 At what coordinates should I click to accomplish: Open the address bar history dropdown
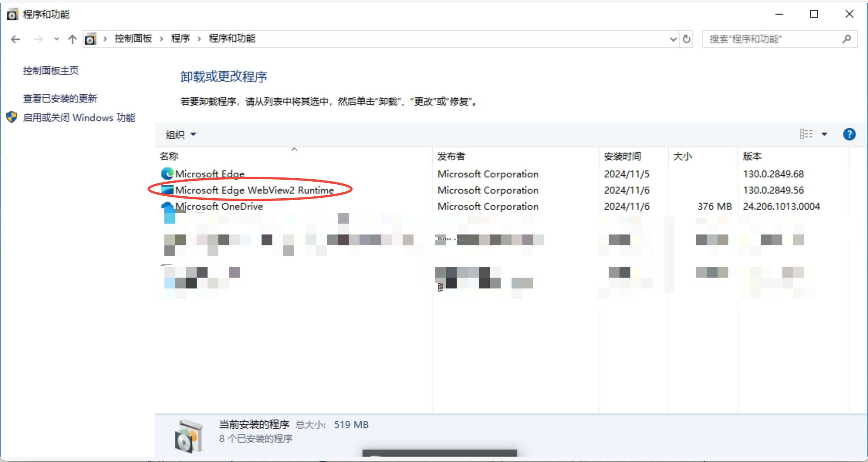[673, 39]
